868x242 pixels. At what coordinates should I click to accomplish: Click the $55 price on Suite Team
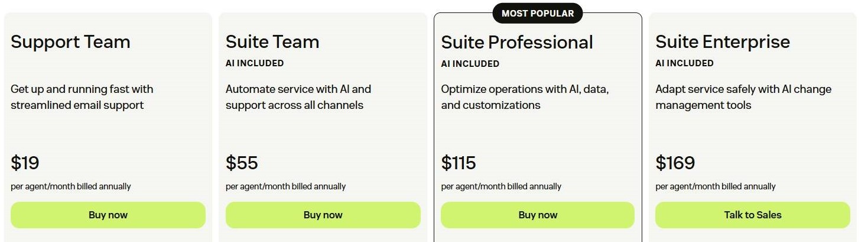tap(242, 163)
